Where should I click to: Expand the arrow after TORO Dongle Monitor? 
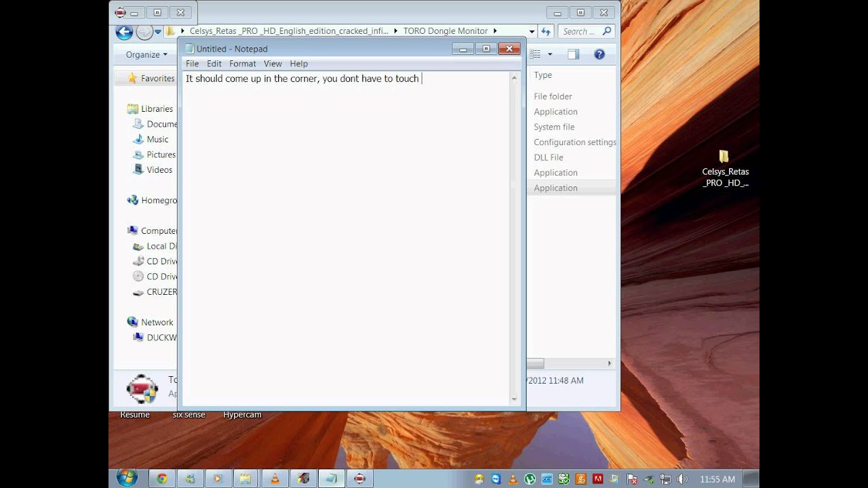(495, 31)
